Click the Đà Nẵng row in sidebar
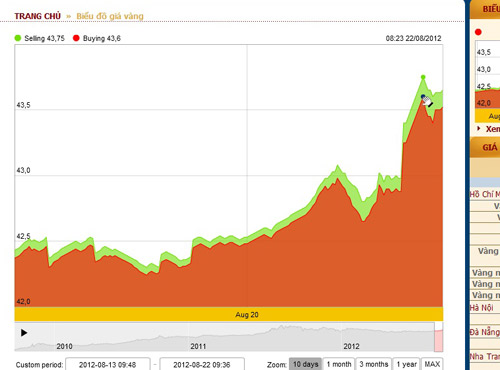Screen dimensions: 500x370 [485, 332]
